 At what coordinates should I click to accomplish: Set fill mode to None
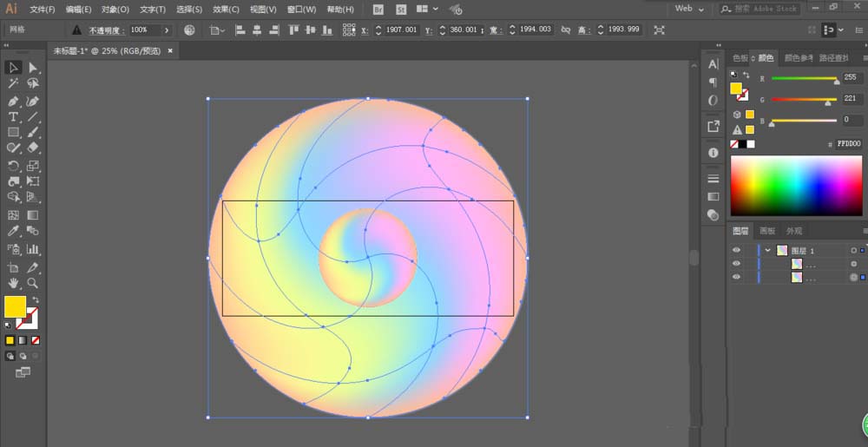coord(36,340)
